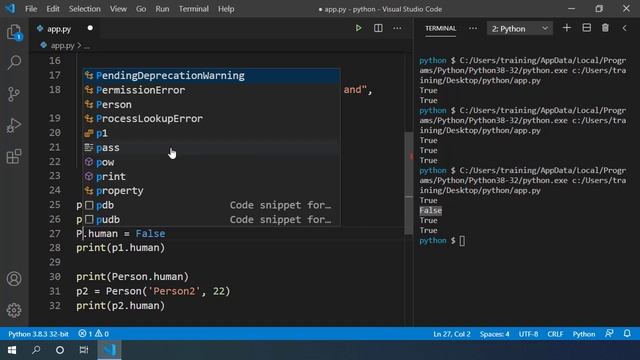Open Windows Start menu
640x360 pixels.
tap(12, 350)
